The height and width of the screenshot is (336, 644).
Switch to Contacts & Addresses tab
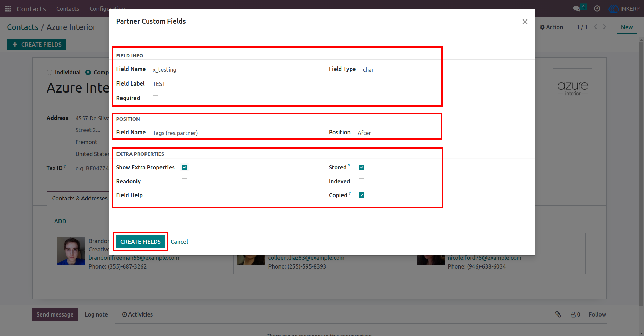tap(80, 198)
